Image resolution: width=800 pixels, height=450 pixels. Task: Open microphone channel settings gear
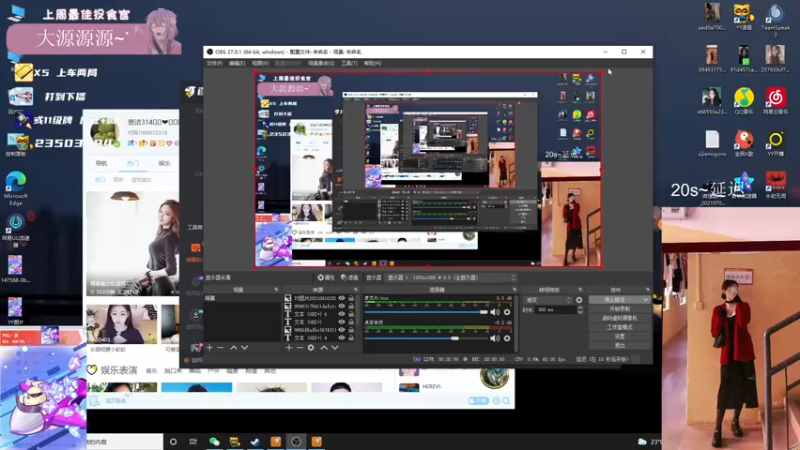pos(507,312)
